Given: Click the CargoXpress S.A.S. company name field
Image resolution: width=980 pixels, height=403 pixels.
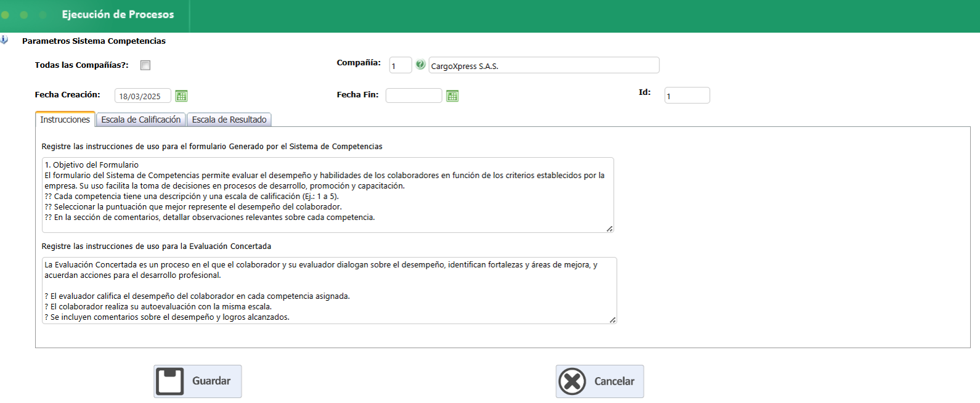Looking at the screenshot, I should click(544, 65).
